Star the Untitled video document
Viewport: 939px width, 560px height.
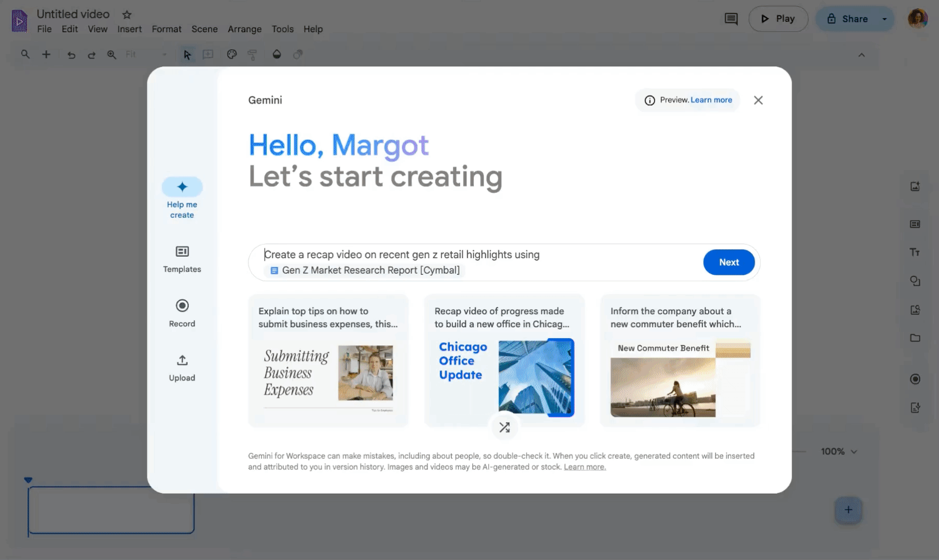[127, 15]
